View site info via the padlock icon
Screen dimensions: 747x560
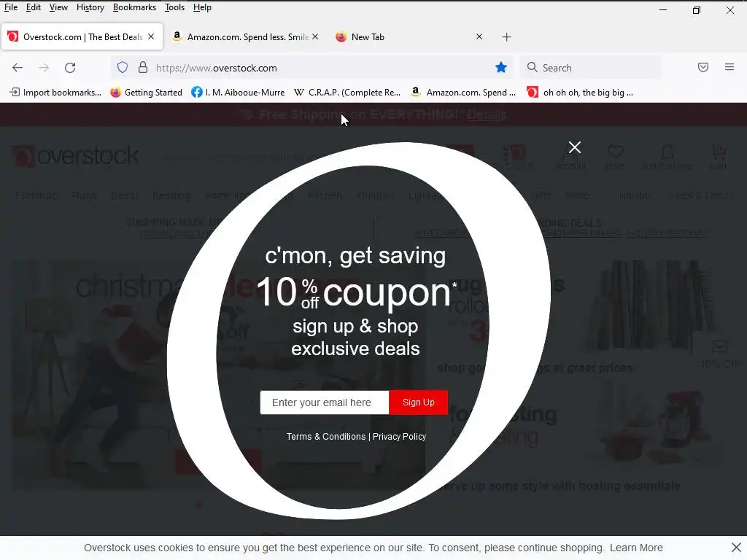pos(142,68)
